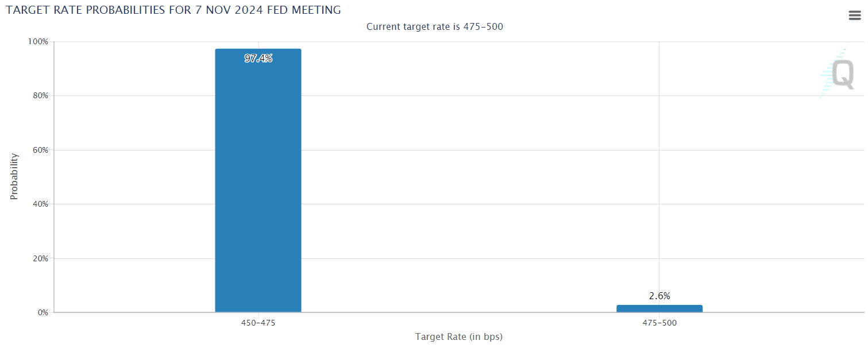This screenshot has height=352, width=868.
Task: Click the 0% y-axis tick label
Action: point(44,312)
